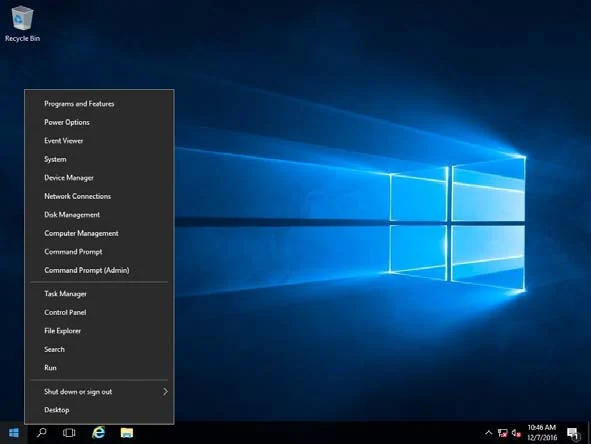Viewport: 591px width, 444px height.
Task: Open the Action Center notifications icon
Action: [573, 433]
